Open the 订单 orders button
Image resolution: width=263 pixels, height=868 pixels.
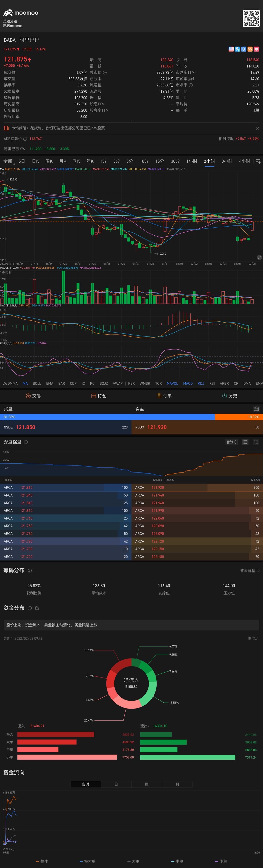click(x=164, y=396)
